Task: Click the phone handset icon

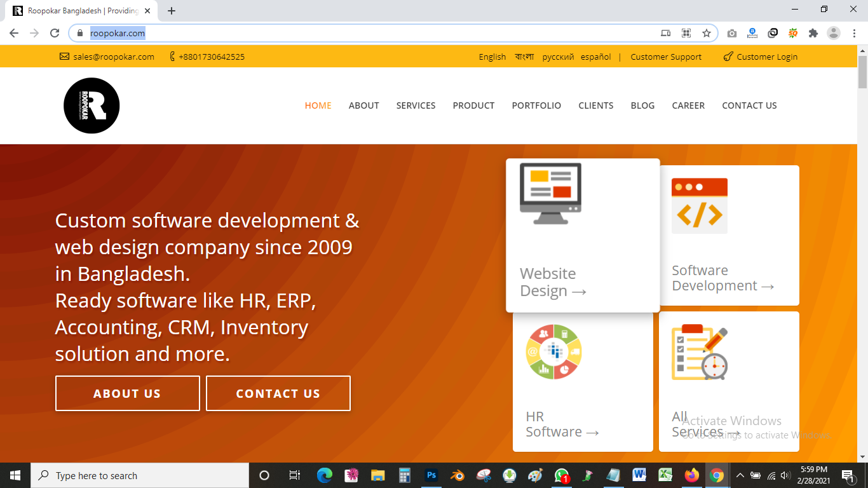Action: click(x=173, y=57)
